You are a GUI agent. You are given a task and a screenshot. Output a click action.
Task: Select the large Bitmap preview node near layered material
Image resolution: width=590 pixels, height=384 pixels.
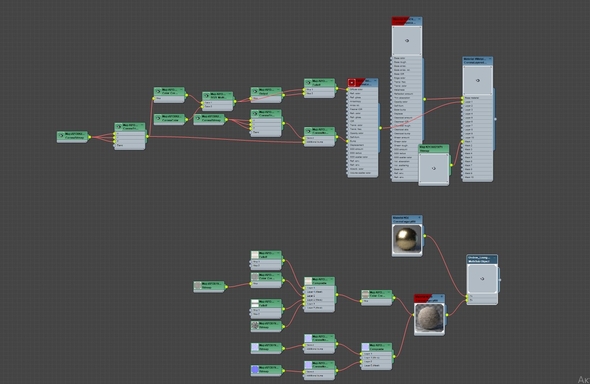point(433,165)
